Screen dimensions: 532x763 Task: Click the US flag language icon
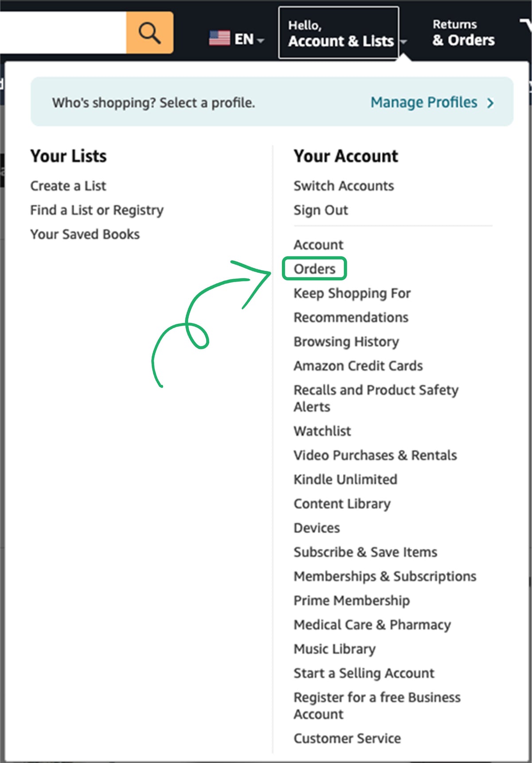[219, 39]
